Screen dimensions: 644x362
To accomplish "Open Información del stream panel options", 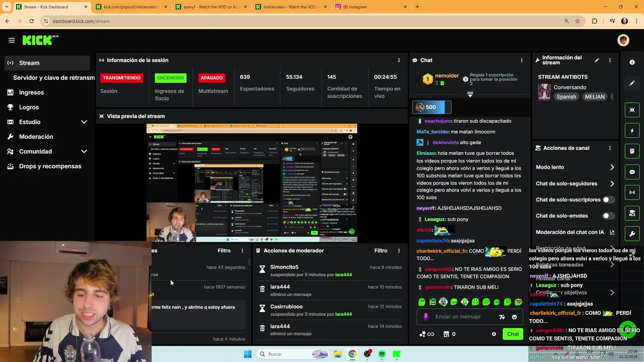I will pyautogui.click(x=610, y=60).
